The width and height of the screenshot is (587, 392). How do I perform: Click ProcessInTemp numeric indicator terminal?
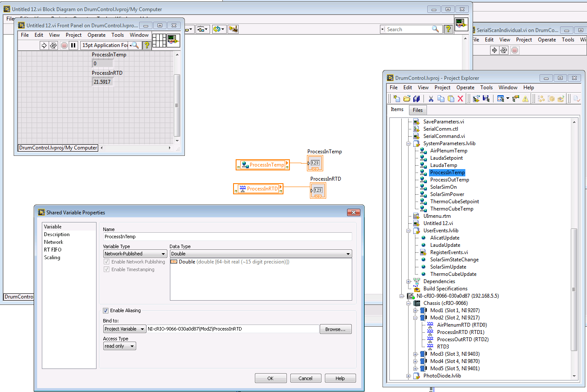315,163
